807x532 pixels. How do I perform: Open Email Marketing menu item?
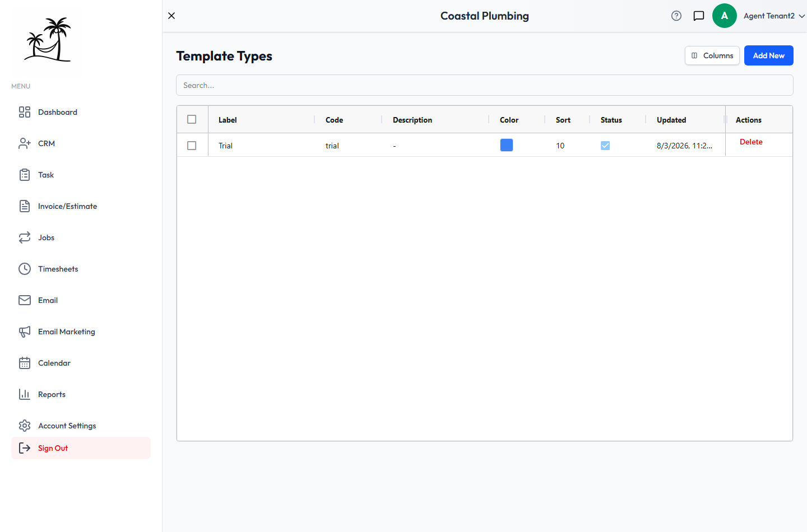[81, 332]
